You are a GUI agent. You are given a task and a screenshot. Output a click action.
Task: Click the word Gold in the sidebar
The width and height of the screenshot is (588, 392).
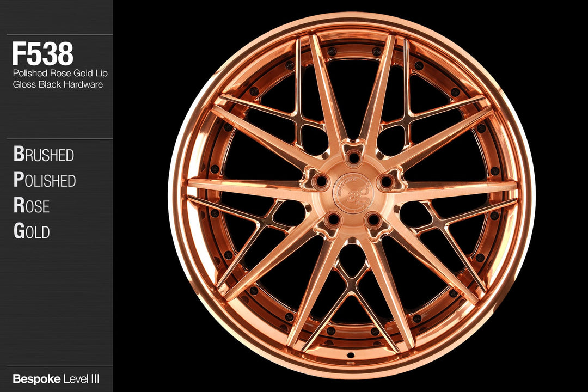tap(32, 231)
